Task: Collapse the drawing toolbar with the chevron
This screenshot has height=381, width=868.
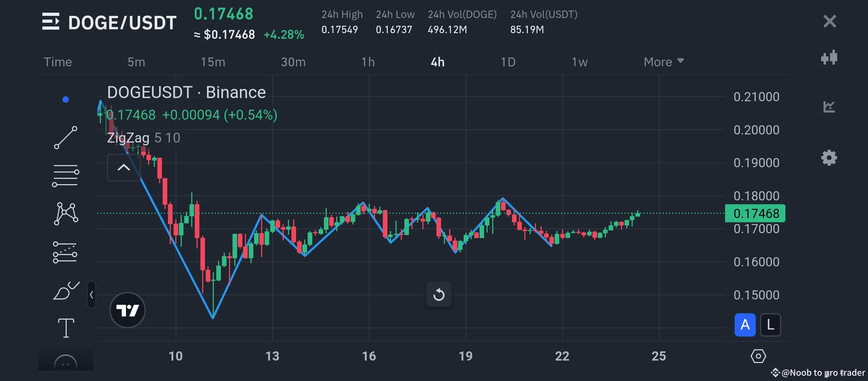Action: (124, 167)
